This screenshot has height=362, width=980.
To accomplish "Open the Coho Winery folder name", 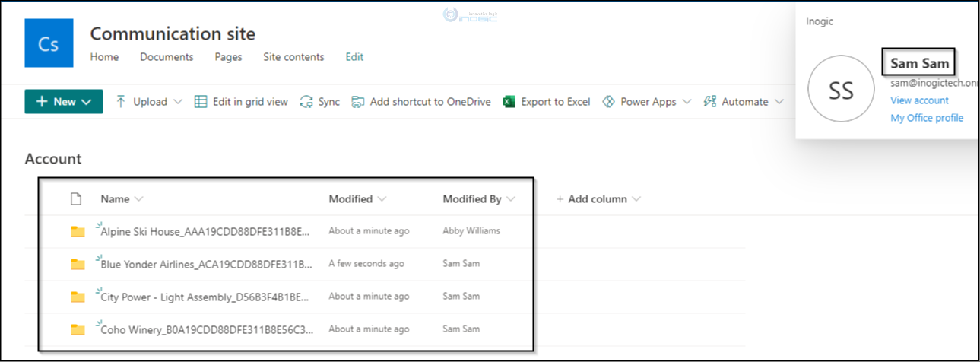I will point(207,330).
